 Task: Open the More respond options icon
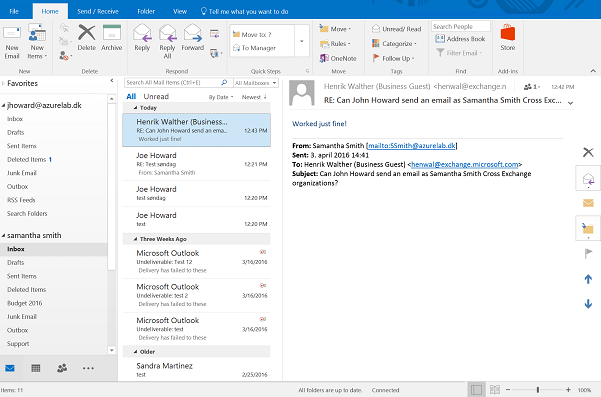[216, 53]
